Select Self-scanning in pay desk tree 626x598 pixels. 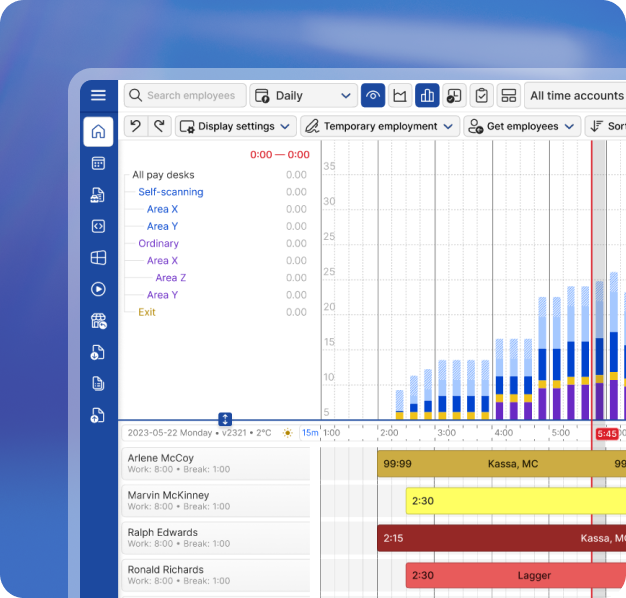(x=170, y=192)
